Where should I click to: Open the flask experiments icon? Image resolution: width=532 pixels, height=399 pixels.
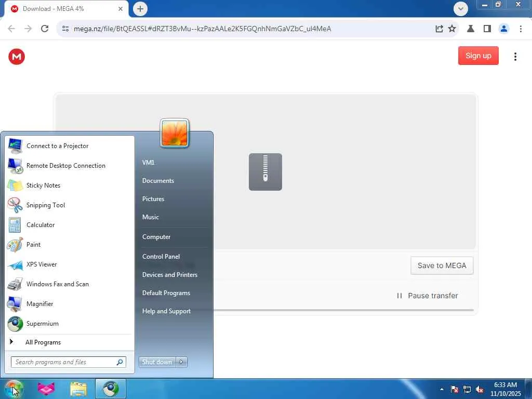tap(471, 29)
